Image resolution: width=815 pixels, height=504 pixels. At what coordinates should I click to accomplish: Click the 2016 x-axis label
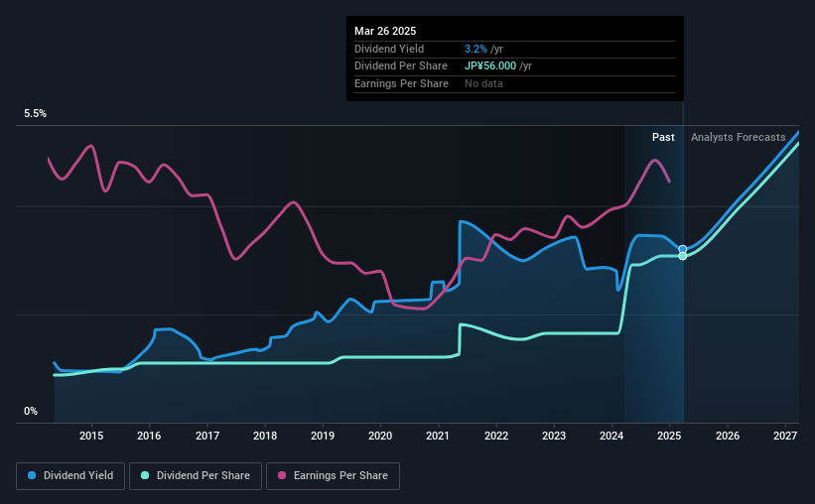[149, 436]
